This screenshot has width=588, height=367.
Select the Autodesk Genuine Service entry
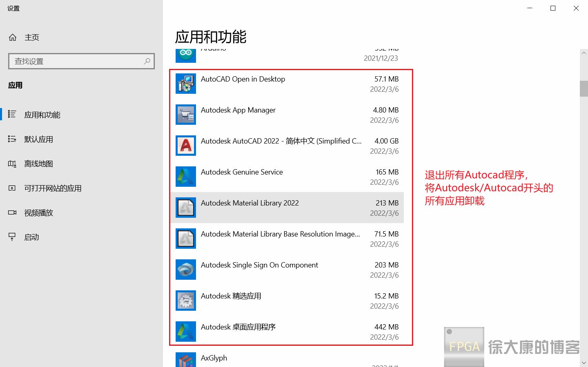coord(287,177)
